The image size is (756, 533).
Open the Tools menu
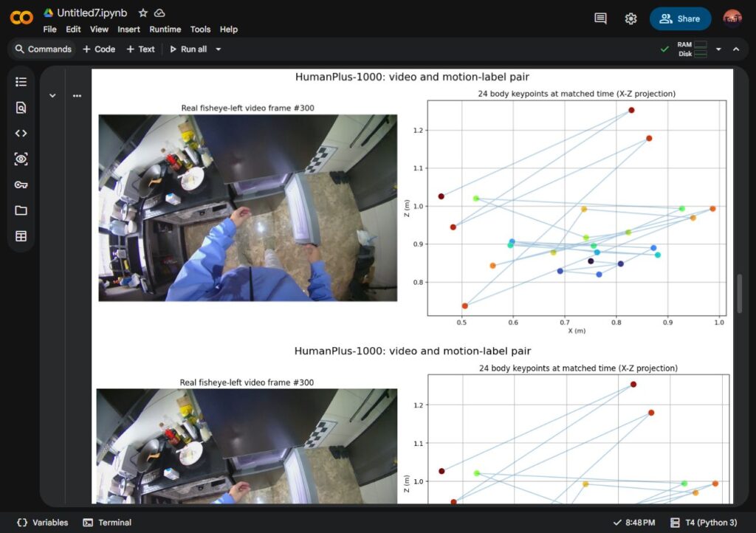(x=200, y=30)
